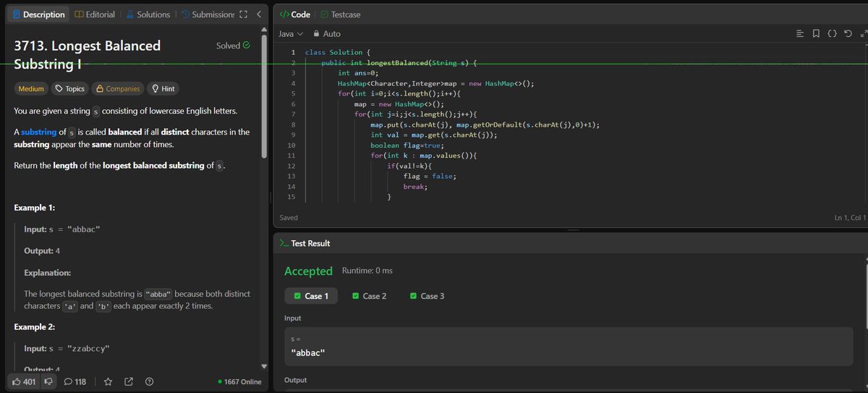Click the input value "abbac" field

[x=569, y=345]
